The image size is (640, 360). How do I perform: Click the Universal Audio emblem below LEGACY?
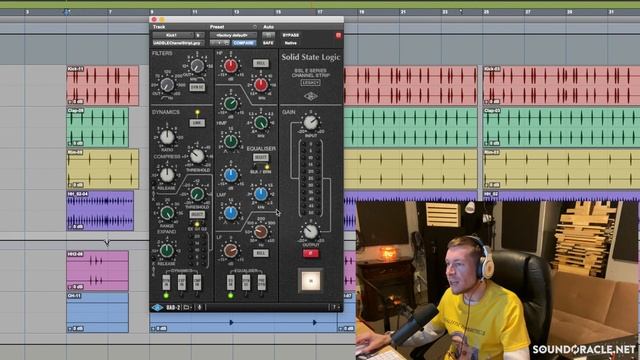coord(311,96)
